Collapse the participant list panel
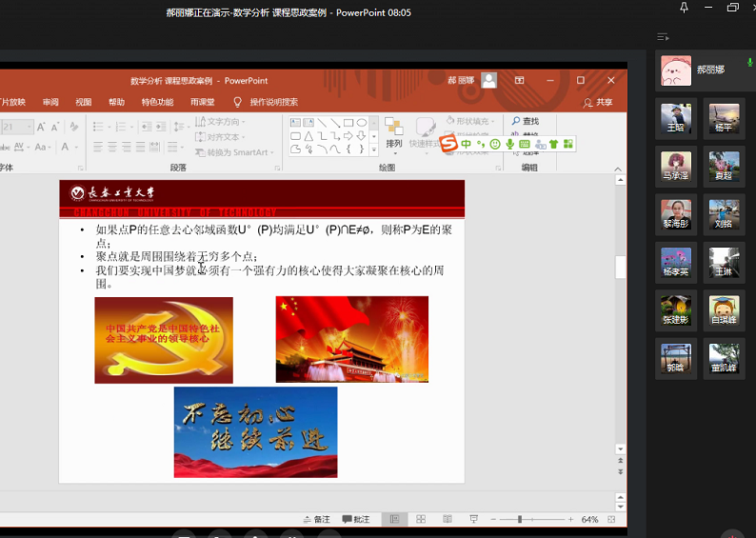This screenshot has height=538, width=756. [663, 37]
